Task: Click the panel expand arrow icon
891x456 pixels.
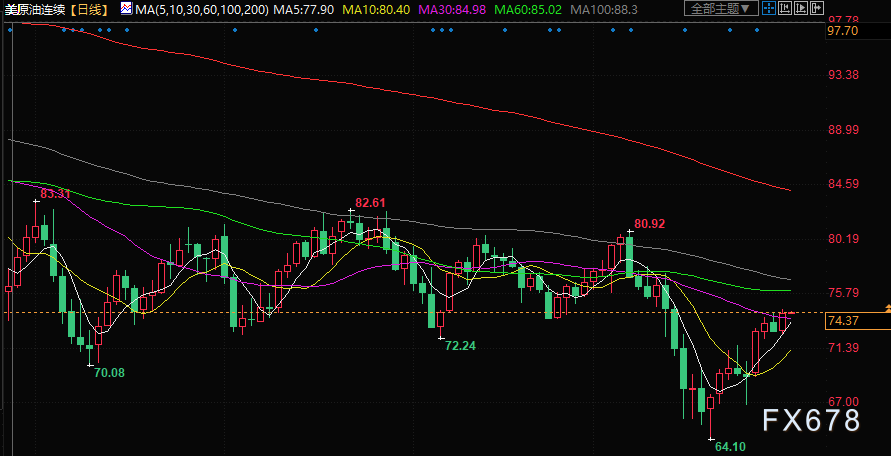Action: (817, 8)
